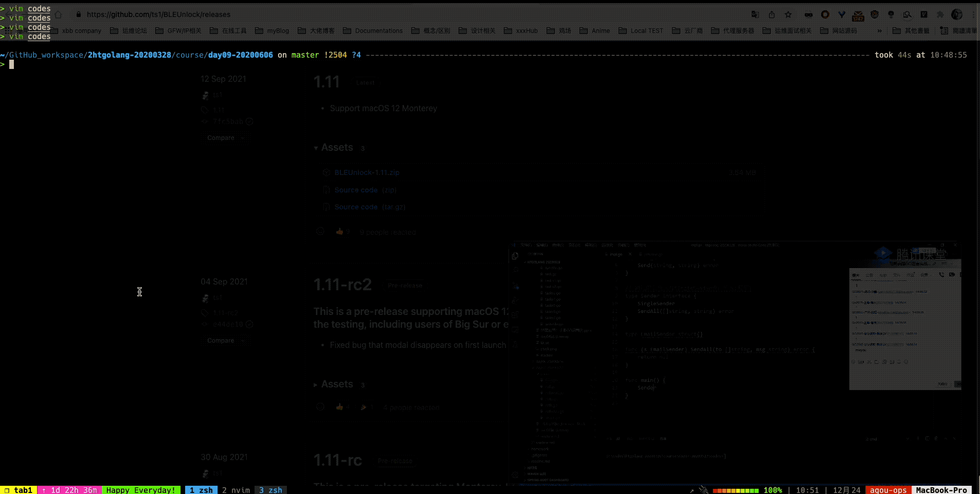Image resolution: width=980 pixels, height=494 pixels.
Task: Click the '9 people reacted' text
Action: (388, 232)
